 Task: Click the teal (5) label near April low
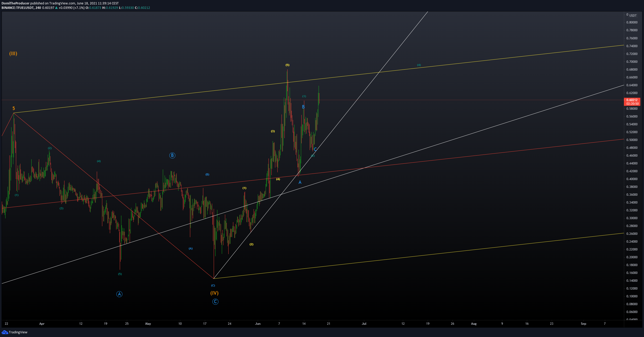[x=120, y=274]
